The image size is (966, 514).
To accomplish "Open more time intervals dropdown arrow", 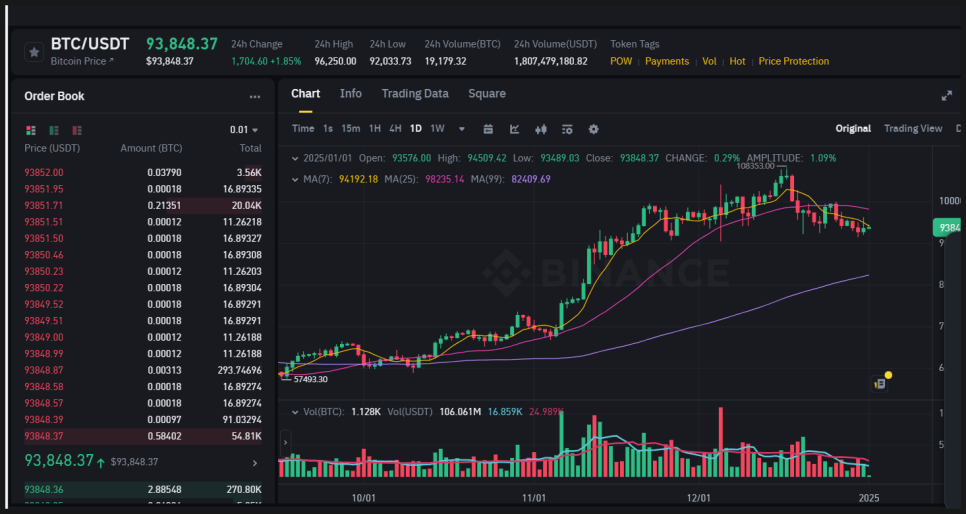I will pos(461,129).
